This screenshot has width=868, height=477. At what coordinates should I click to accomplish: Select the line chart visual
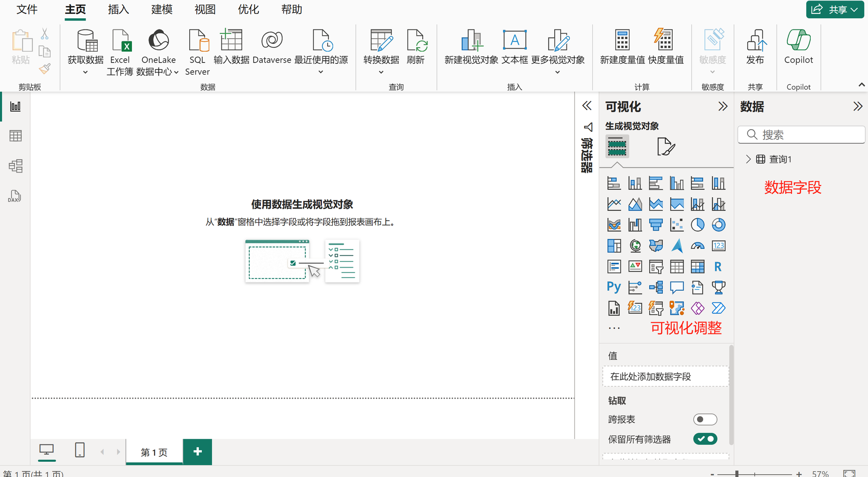pyautogui.click(x=614, y=204)
